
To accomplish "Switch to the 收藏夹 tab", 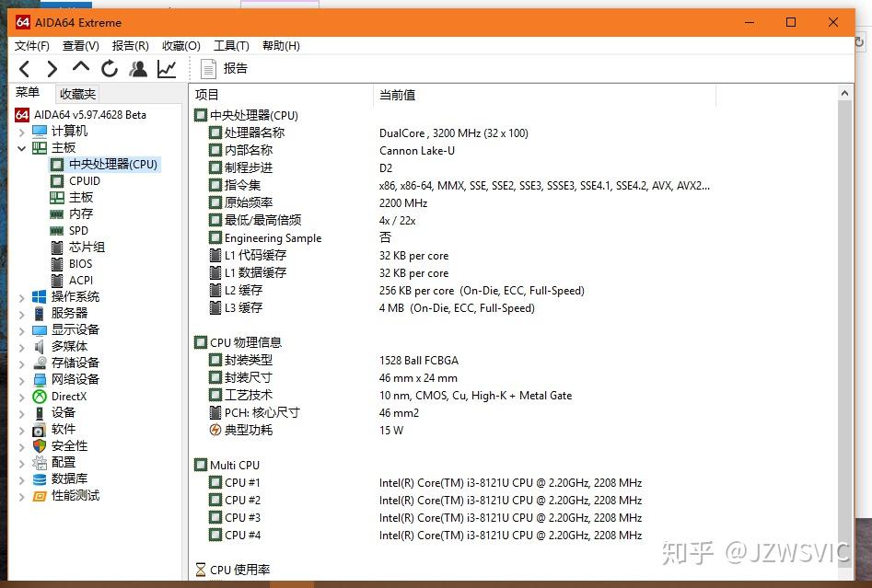I will click(x=77, y=93).
